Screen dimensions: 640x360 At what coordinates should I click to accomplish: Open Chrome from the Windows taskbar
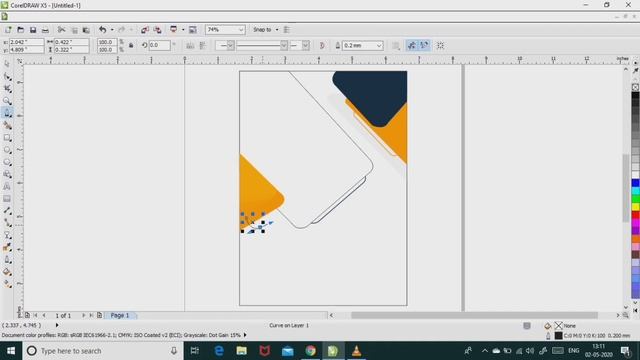coord(311,351)
